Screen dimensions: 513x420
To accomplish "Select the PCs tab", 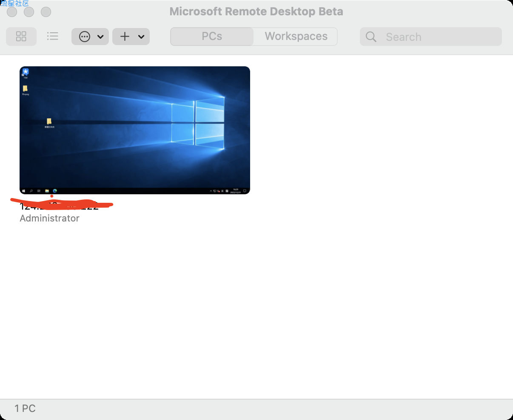I will point(212,37).
